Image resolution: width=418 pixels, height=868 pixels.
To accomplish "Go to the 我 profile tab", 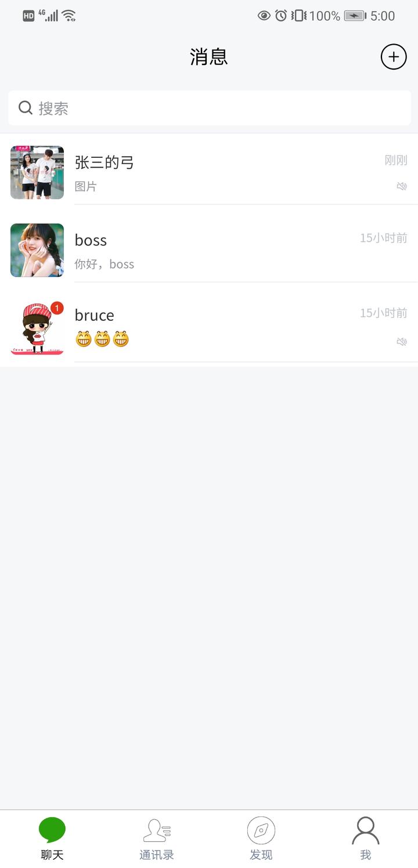I will (x=366, y=839).
